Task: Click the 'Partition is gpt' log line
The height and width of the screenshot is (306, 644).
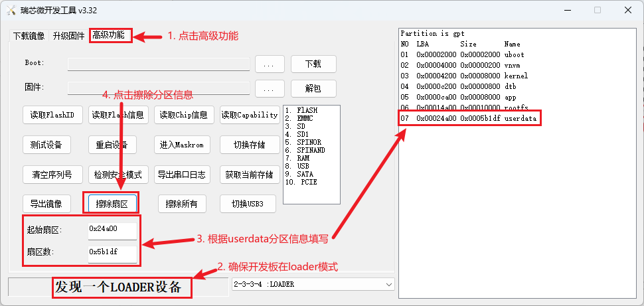Action: click(x=433, y=33)
